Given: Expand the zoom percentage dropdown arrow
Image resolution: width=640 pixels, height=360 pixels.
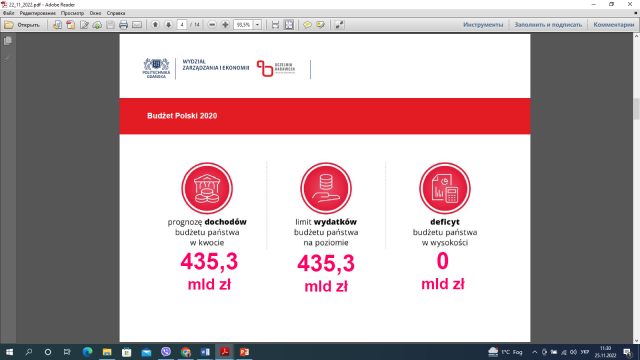Looking at the screenshot, I should click(x=258, y=25).
